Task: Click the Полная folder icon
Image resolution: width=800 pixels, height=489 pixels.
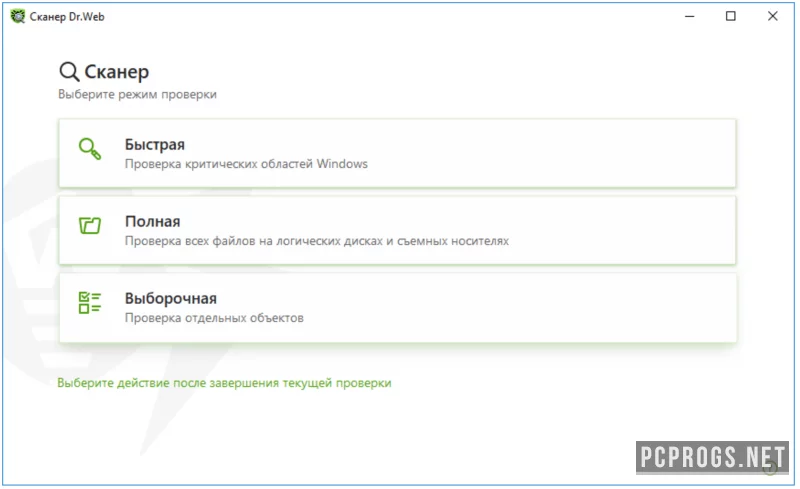Action: coord(90,225)
